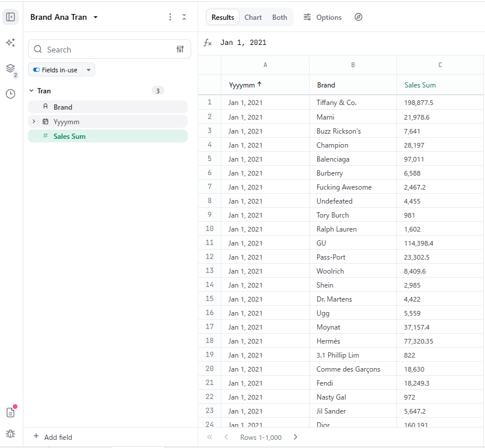Open Options menu
Image resolution: width=485 pixels, height=448 pixels.
[322, 17]
